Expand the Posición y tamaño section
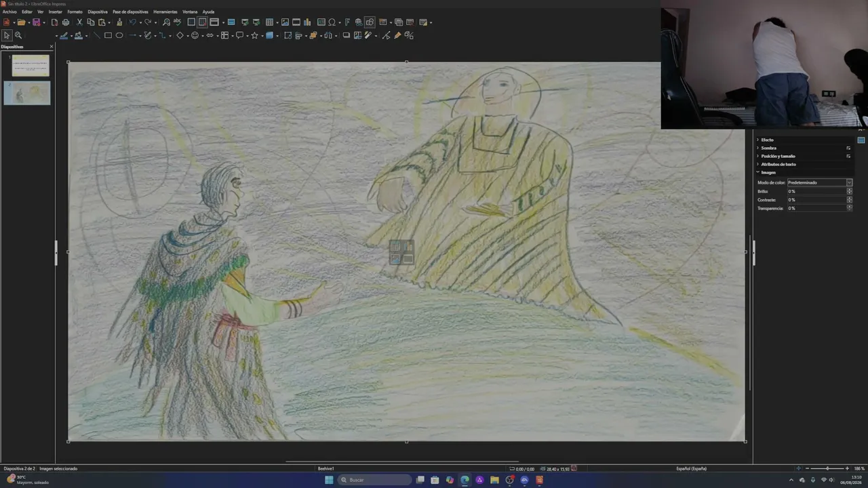Viewport: 868px width, 488px height. 778,156
